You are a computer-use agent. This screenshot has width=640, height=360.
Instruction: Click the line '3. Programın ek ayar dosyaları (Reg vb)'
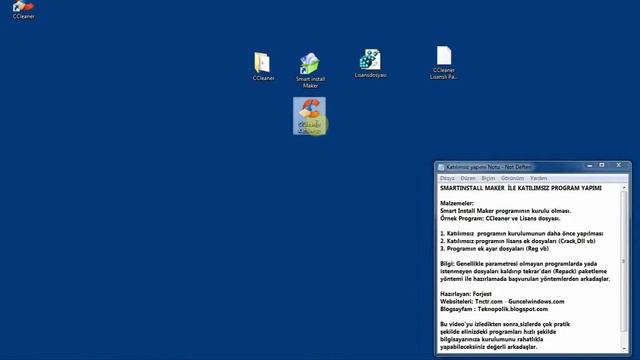coord(494,249)
